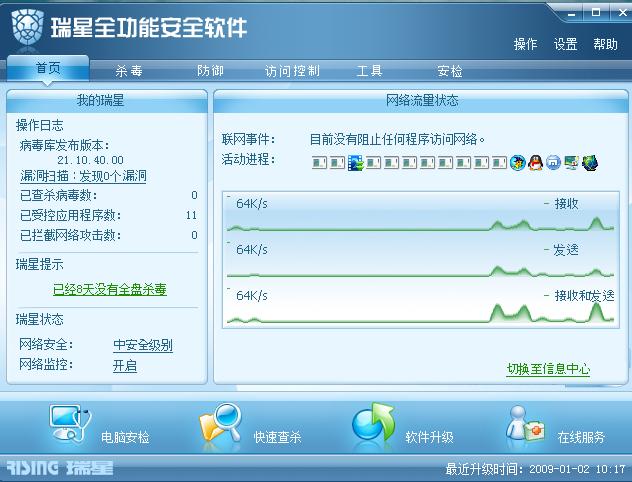Click the 已受控应用程序数 value 11
632x482 pixels.
[x=191, y=215]
